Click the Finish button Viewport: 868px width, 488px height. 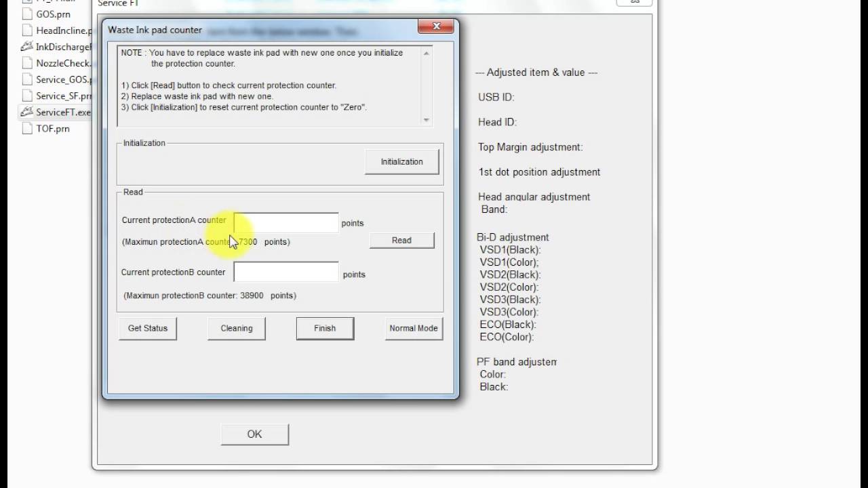[325, 328]
